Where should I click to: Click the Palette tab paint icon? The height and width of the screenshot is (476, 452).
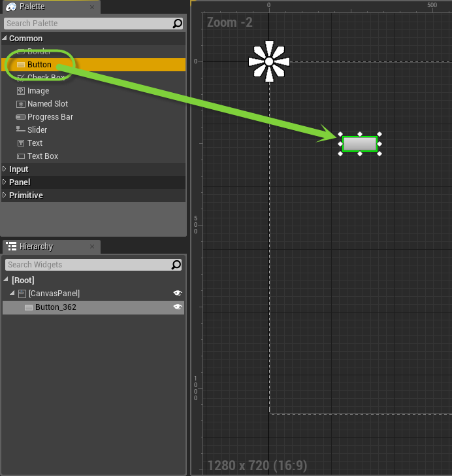(11, 7)
